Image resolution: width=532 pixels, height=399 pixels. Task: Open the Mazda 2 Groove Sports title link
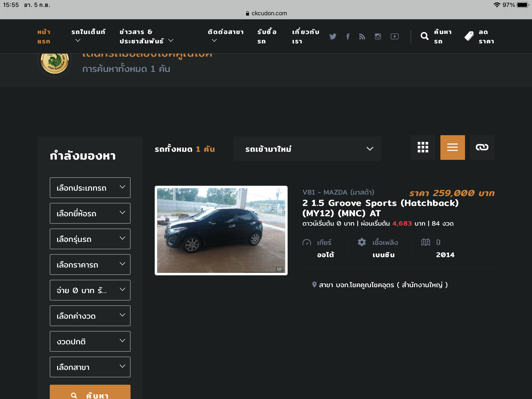(380, 208)
